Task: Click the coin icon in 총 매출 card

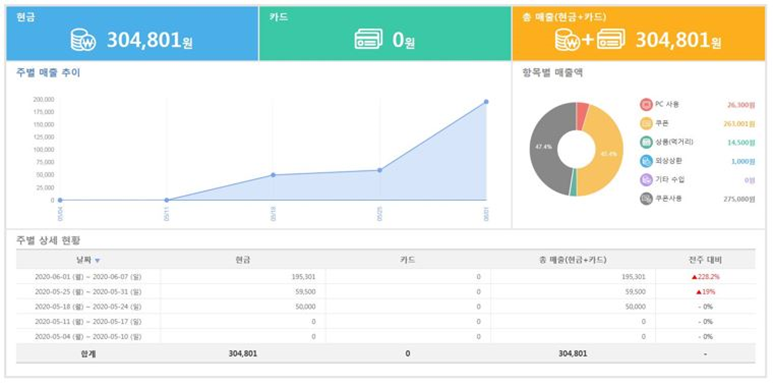Action: click(568, 40)
